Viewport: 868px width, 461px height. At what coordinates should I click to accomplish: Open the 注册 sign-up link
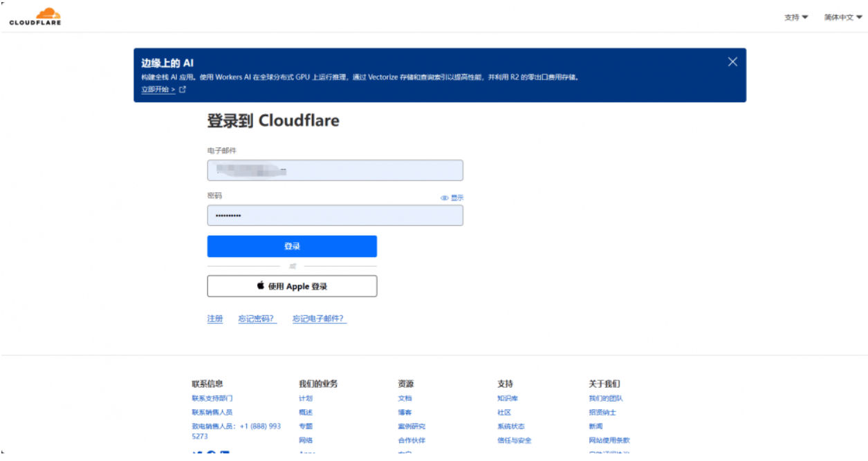[215, 319]
